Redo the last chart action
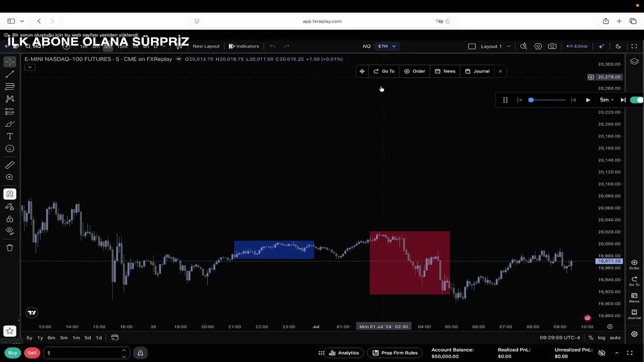This screenshot has height=362, width=644. (x=287, y=46)
